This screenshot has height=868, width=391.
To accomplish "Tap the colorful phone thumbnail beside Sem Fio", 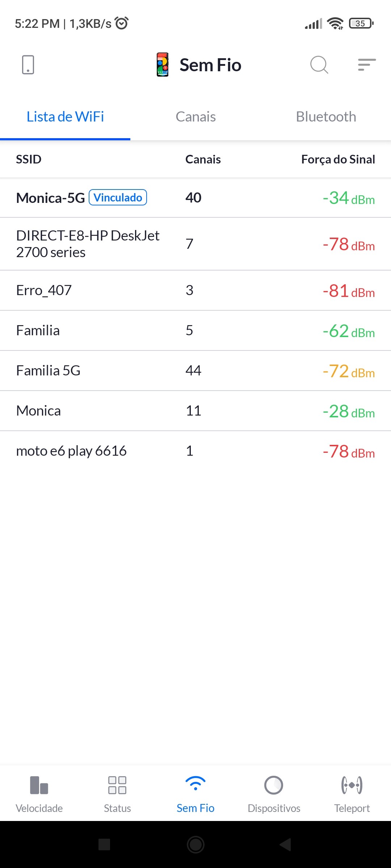I will click(x=163, y=65).
